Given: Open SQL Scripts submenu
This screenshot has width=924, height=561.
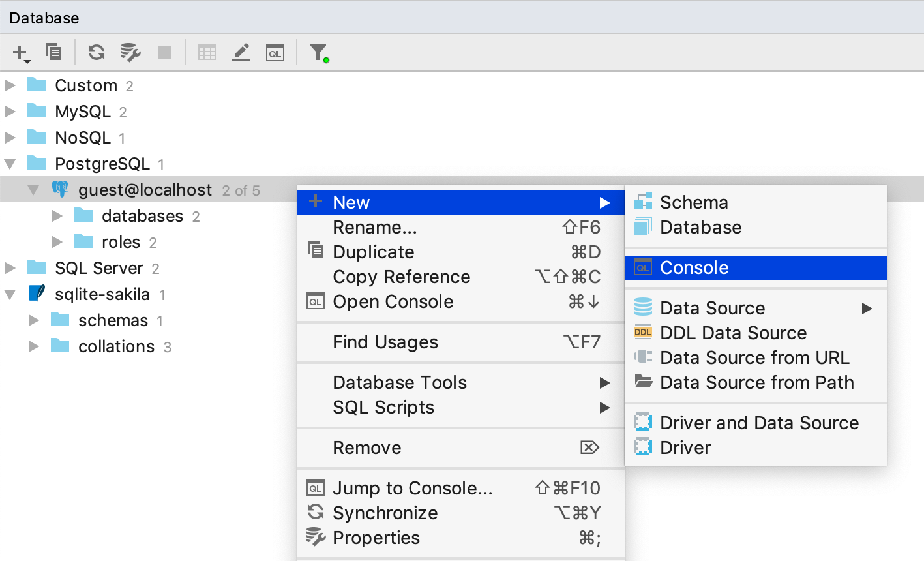Looking at the screenshot, I should [460, 407].
